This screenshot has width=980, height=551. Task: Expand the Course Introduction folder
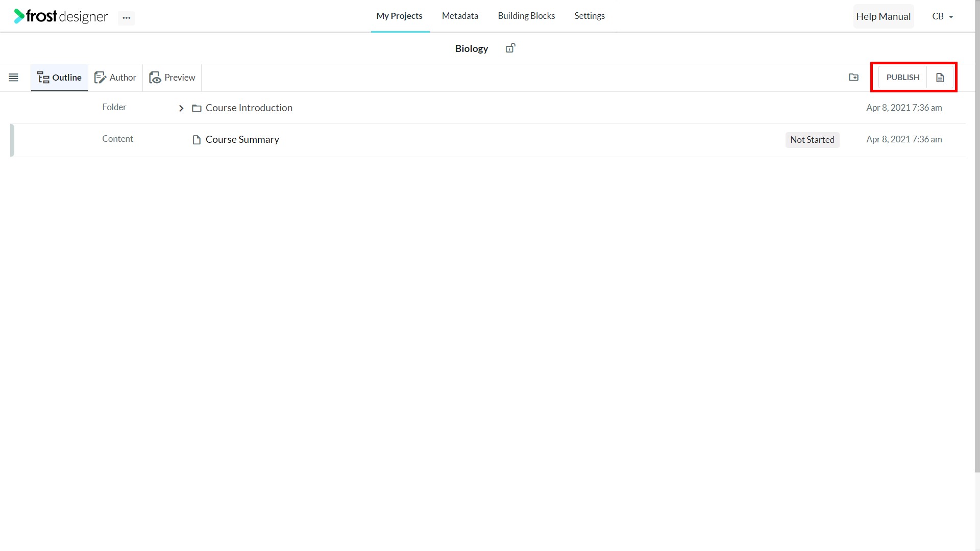(181, 108)
